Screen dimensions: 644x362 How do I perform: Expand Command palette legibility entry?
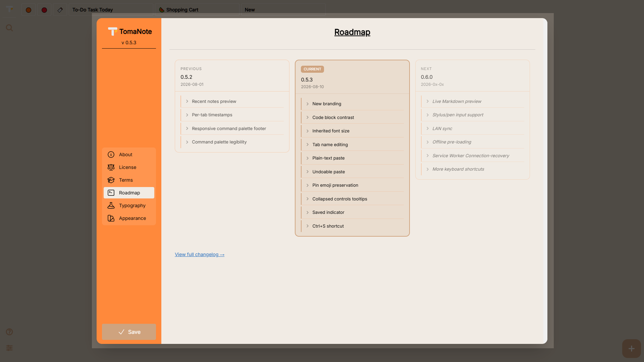tap(232, 142)
